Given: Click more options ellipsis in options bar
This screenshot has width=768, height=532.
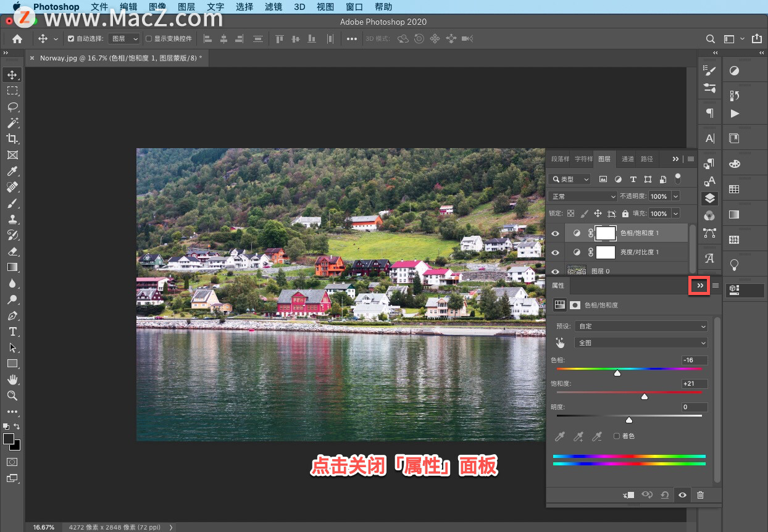Looking at the screenshot, I should [x=352, y=39].
